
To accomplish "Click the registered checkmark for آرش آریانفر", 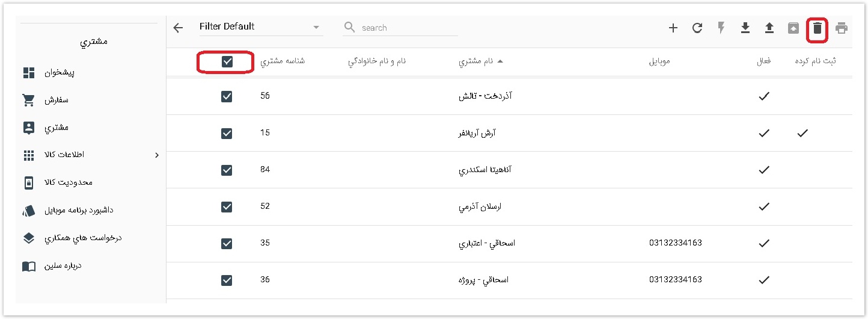I will coord(802,133).
